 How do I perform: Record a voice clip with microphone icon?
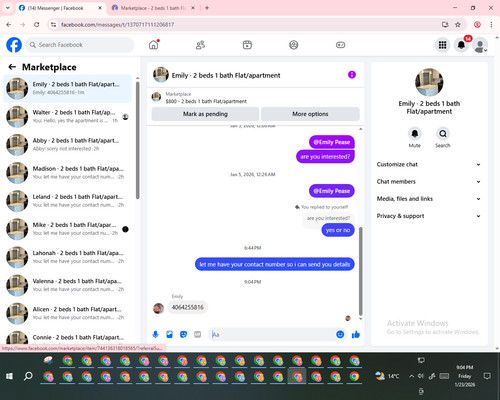[x=155, y=334]
